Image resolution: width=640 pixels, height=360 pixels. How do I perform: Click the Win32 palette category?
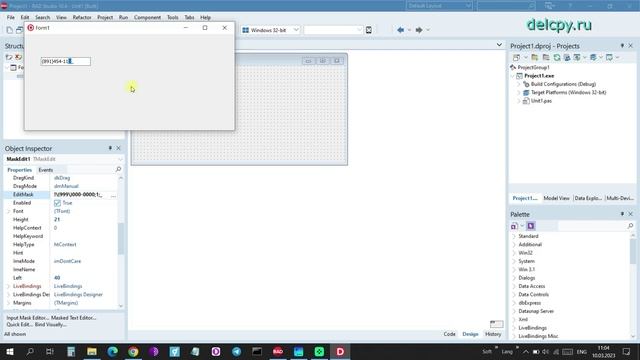pyautogui.click(x=525, y=253)
